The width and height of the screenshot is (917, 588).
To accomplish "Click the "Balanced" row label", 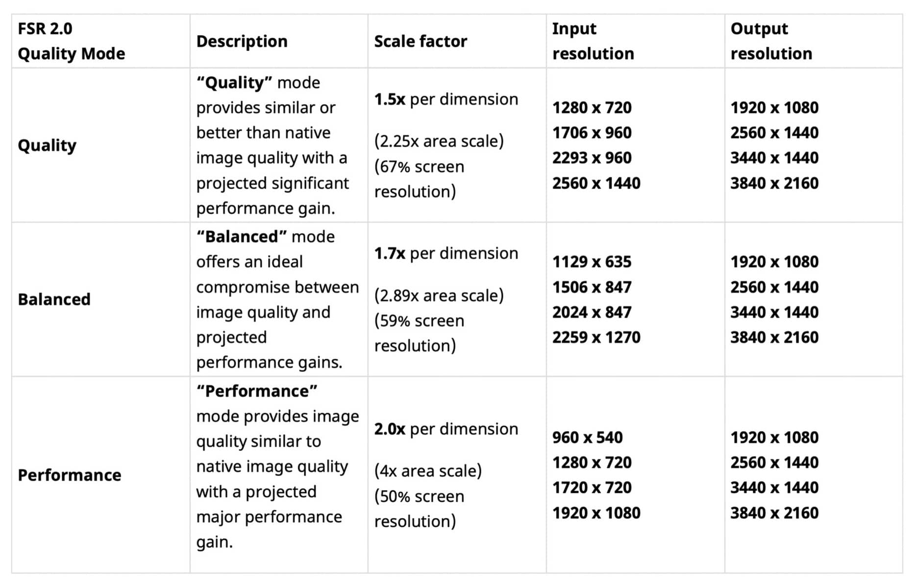I will click(x=54, y=299).
